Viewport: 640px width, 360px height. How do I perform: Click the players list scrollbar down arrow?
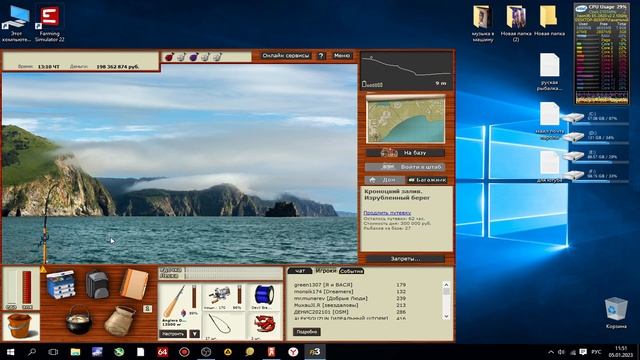446,316
